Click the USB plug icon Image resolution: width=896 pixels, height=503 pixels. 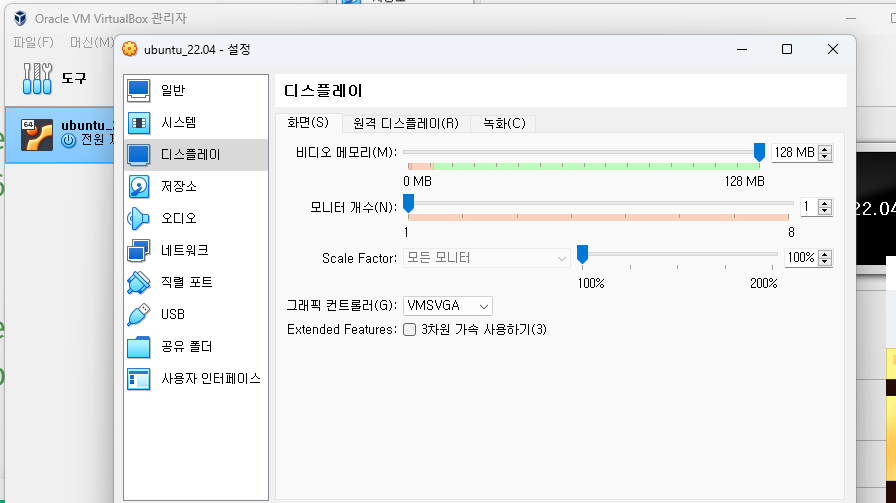[x=139, y=314]
